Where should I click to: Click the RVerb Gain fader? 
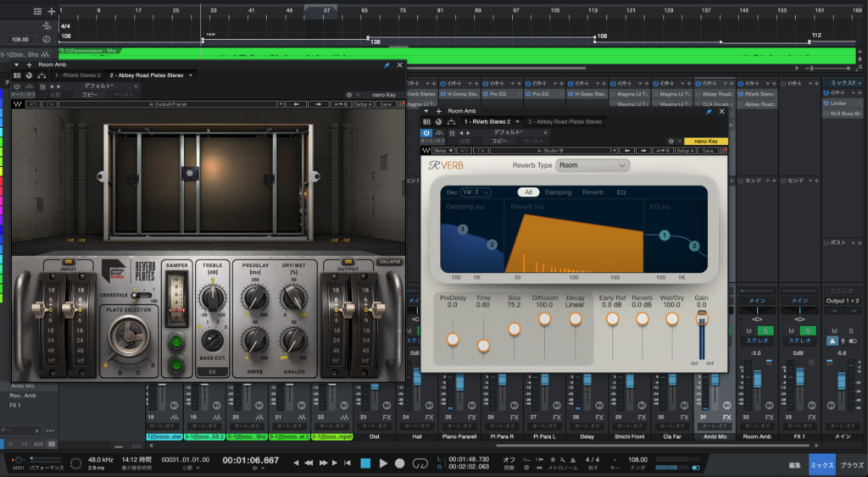tap(701, 318)
